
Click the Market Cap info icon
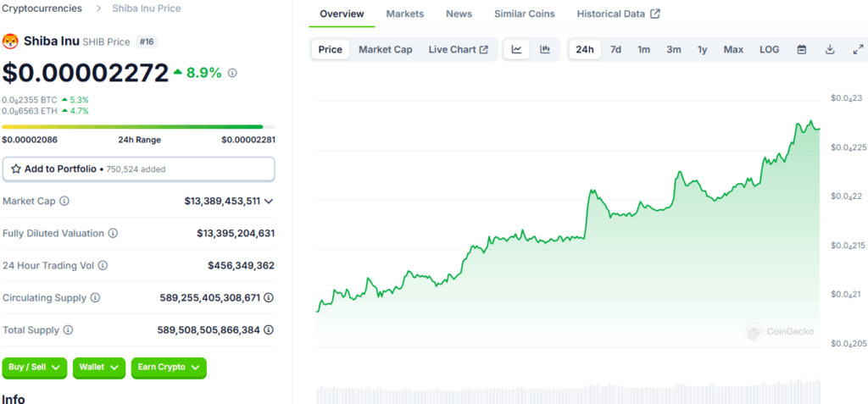[x=64, y=202]
